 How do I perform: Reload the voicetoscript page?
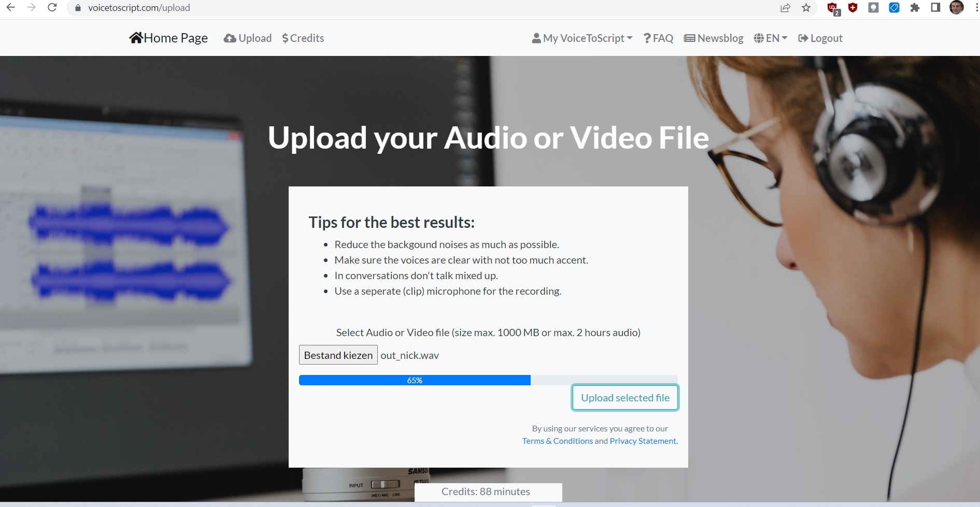52,8
